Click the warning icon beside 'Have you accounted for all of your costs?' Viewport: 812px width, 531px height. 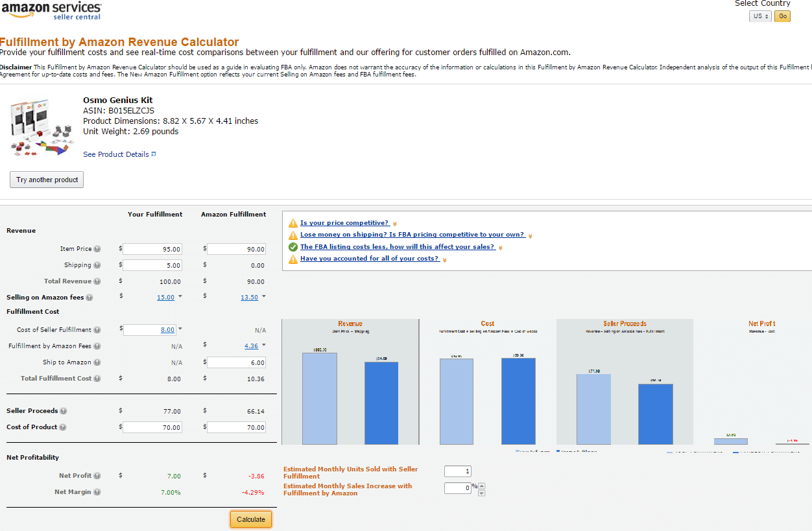pyautogui.click(x=293, y=258)
